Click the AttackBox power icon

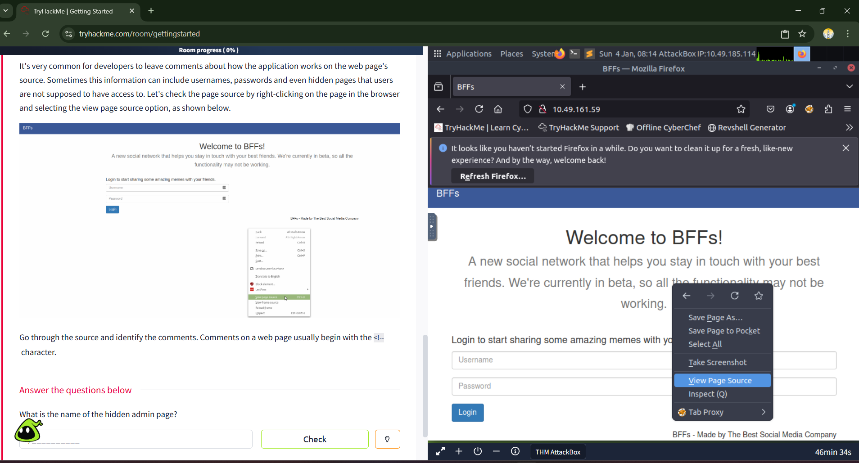pyautogui.click(x=478, y=451)
